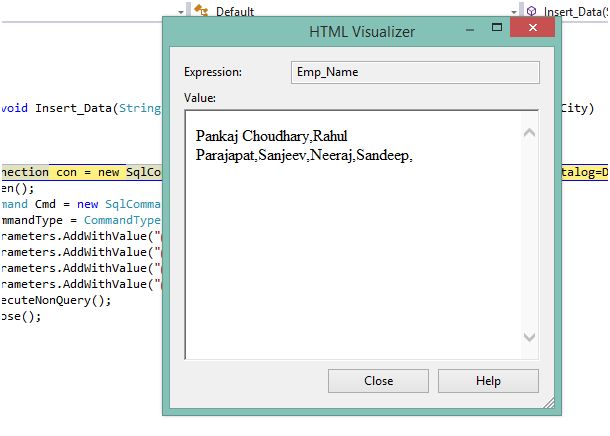Click the Close button in HTML Visualizer
The height and width of the screenshot is (436, 610).
tap(378, 381)
